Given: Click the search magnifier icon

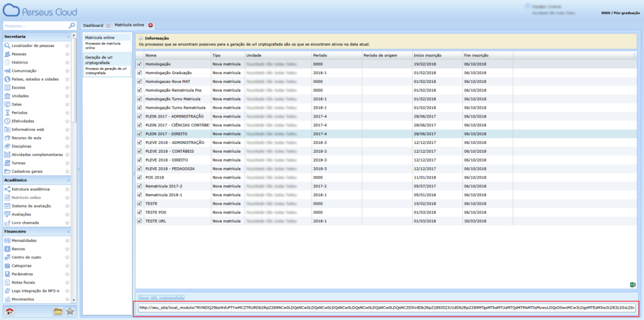Looking at the screenshot, I should (x=71, y=26).
